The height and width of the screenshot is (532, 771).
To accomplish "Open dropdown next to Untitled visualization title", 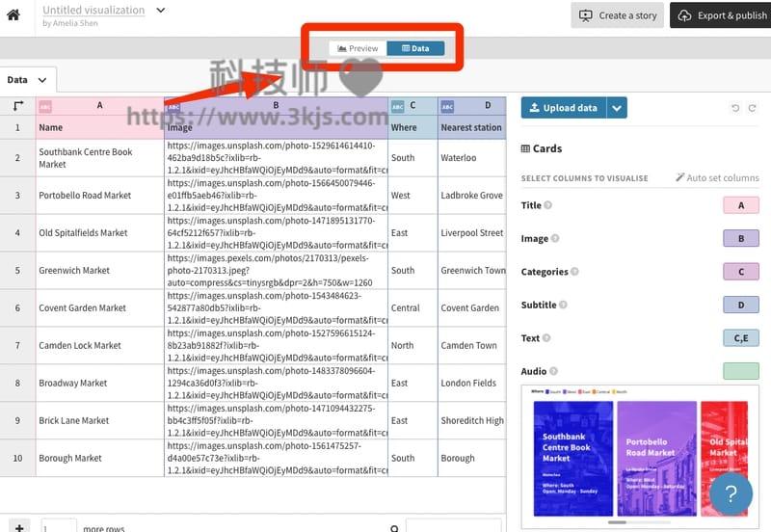I will pos(160,10).
